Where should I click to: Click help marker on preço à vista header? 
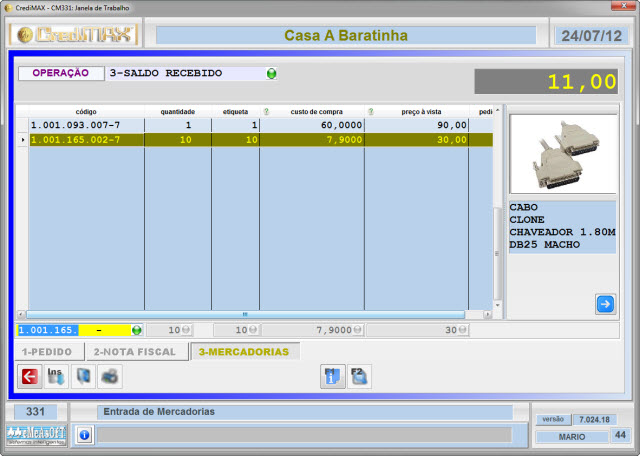(371, 111)
